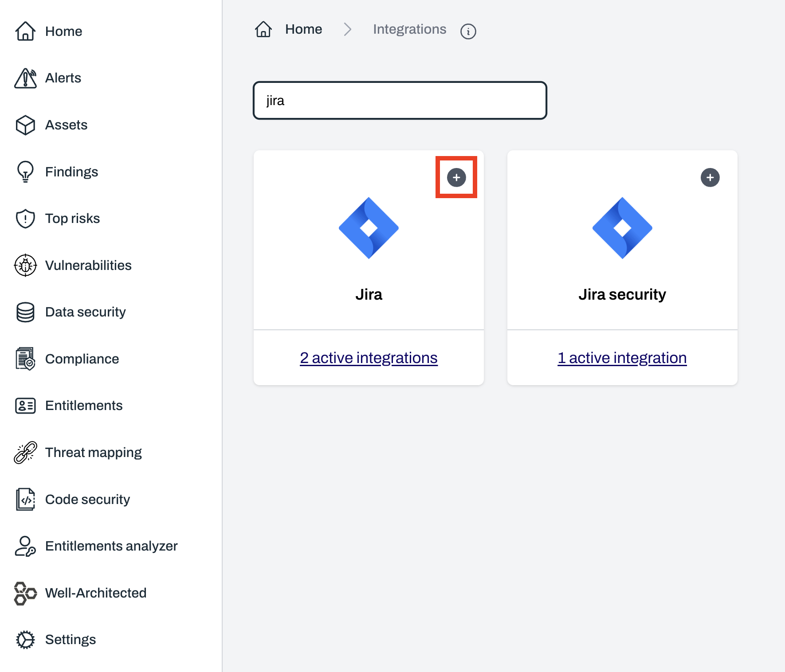Open the 1 active integration link
Viewport: 785px width, 672px height.
[x=622, y=358]
